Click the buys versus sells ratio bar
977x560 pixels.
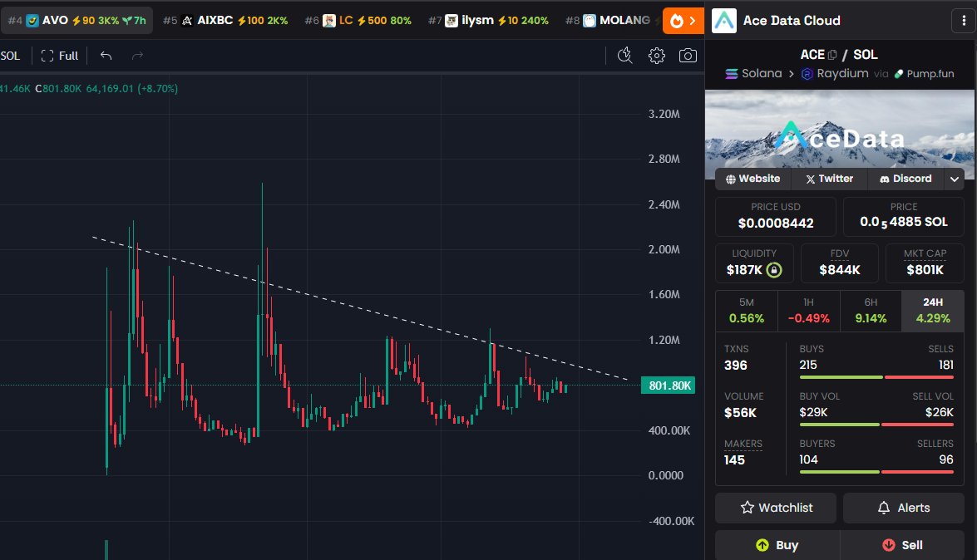pos(876,377)
